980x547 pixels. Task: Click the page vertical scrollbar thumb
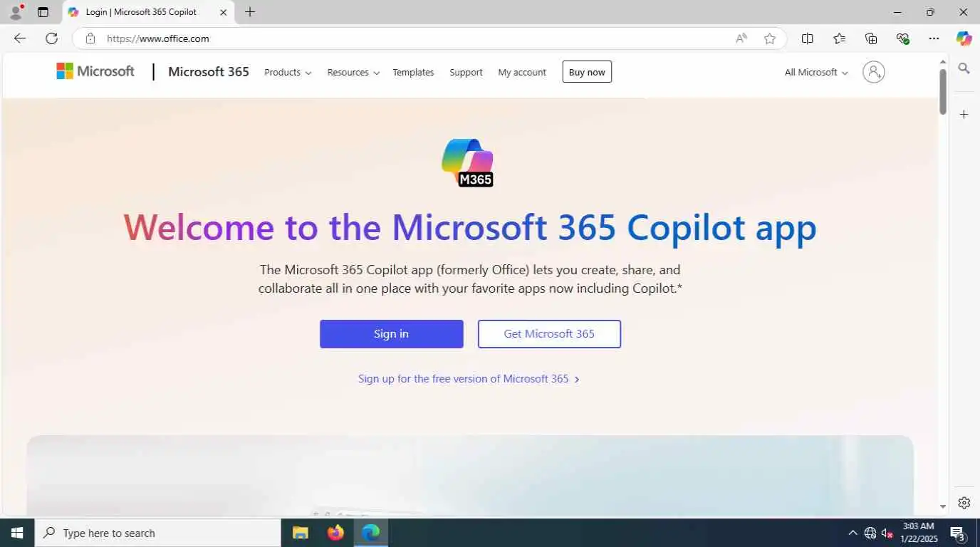943,91
